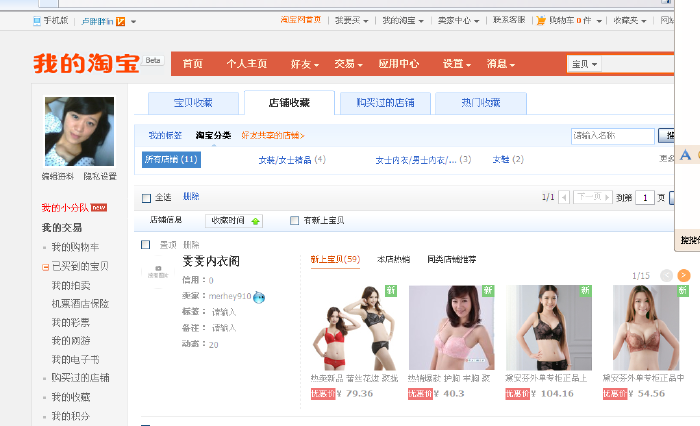This screenshot has width=700, height=426.
Task: Tick the checkbox for 麦麦内衣阁 store
Action: [147, 245]
